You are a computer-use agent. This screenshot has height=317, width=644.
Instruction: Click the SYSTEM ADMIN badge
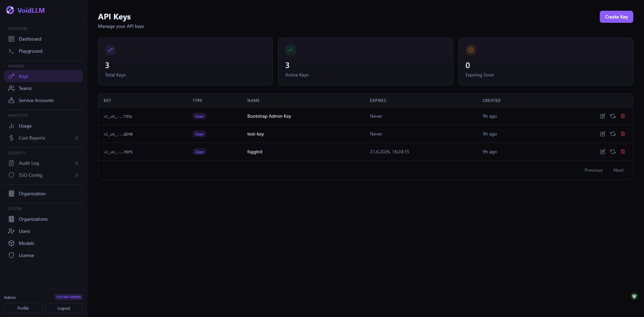[68, 297]
